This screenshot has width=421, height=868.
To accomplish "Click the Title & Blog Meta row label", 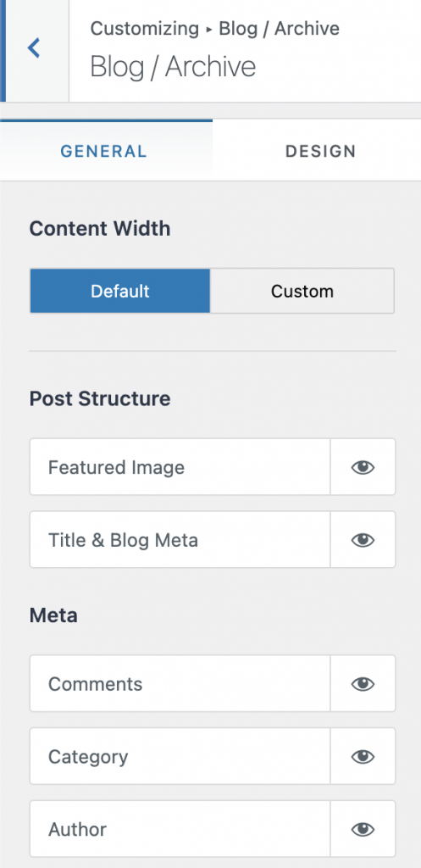I will pyautogui.click(x=123, y=540).
